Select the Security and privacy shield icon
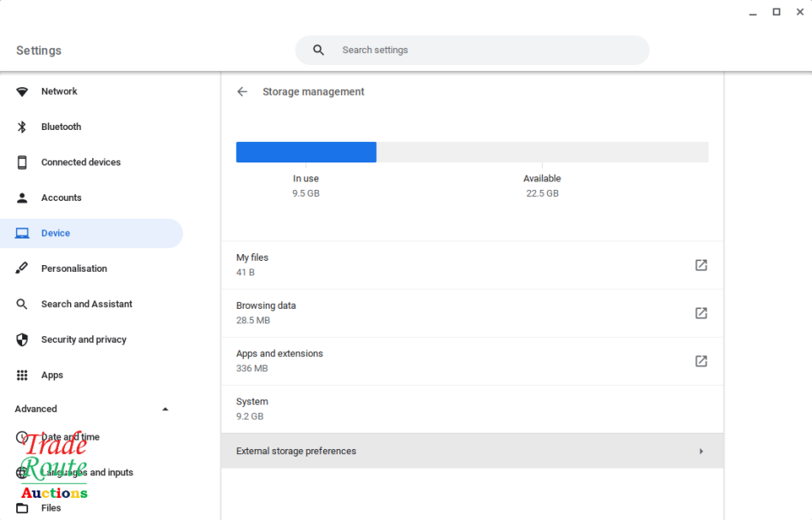This screenshot has width=812, height=520. (x=21, y=340)
